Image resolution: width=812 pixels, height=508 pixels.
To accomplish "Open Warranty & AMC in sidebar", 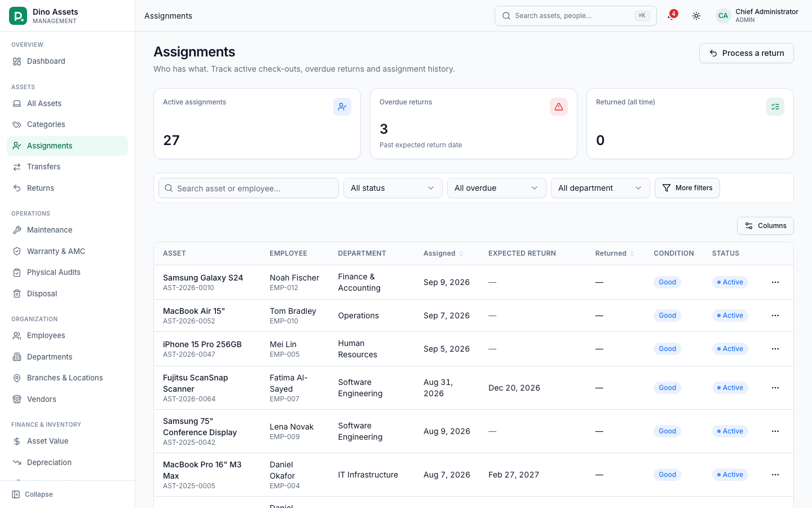I will (67, 251).
